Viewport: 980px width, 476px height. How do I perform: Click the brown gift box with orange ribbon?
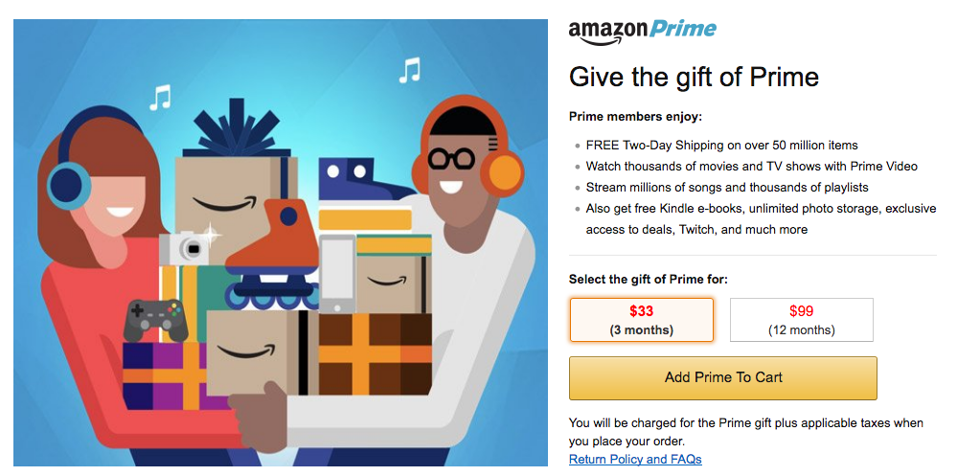[x=375, y=354]
